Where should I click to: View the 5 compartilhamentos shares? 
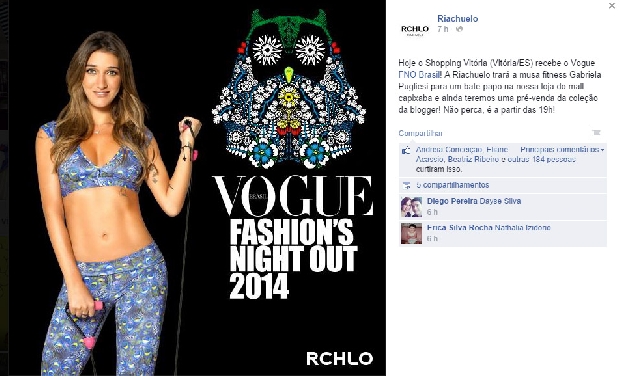(453, 185)
